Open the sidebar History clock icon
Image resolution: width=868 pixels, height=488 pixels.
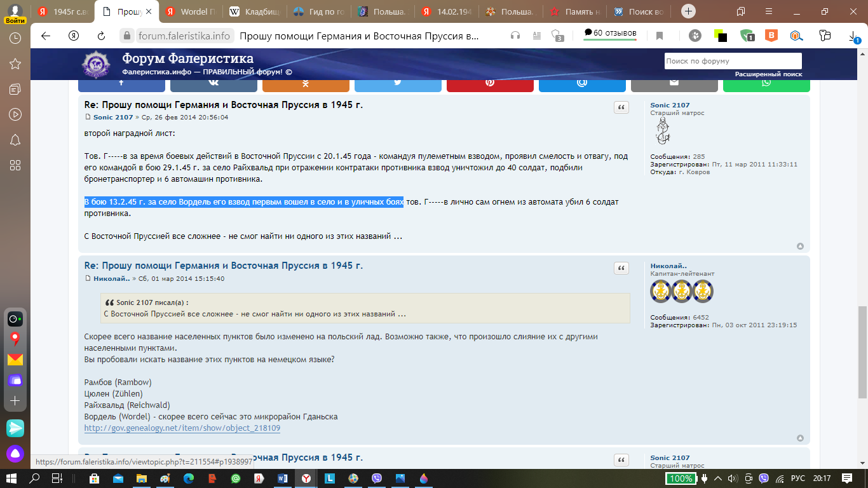pos(15,38)
